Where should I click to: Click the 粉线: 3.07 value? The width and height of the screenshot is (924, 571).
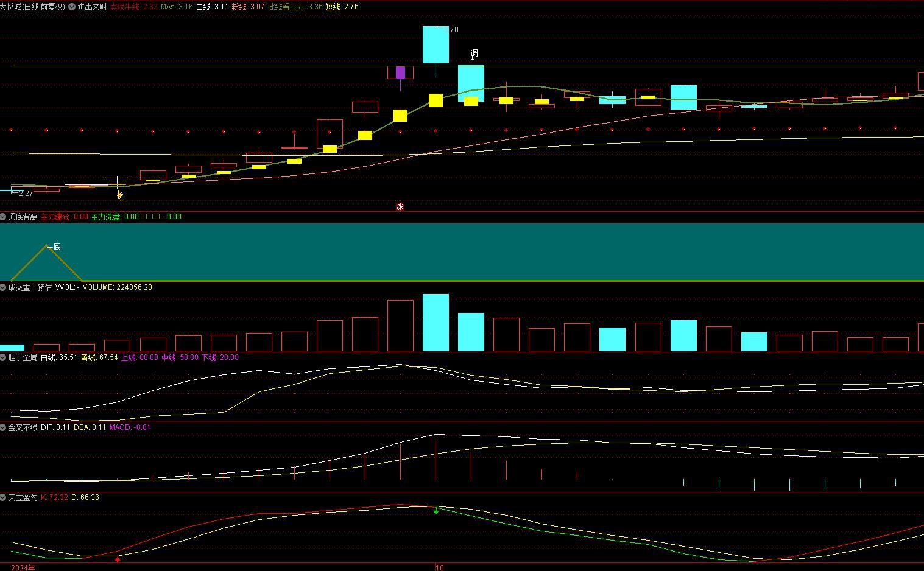248,7
